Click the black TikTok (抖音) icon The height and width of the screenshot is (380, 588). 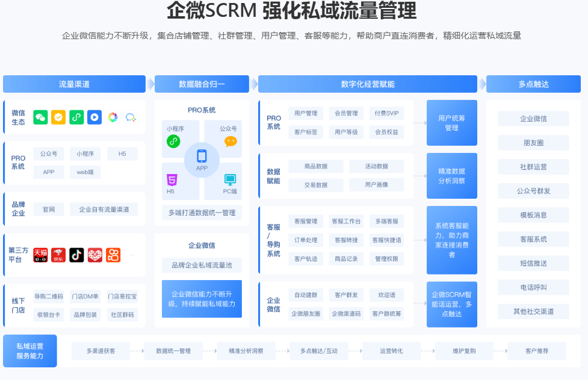(76, 255)
